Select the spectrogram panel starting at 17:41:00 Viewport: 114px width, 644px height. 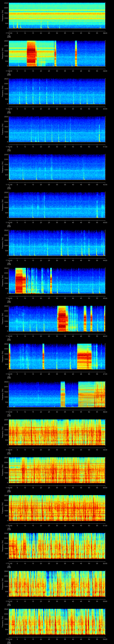click(57, 167)
